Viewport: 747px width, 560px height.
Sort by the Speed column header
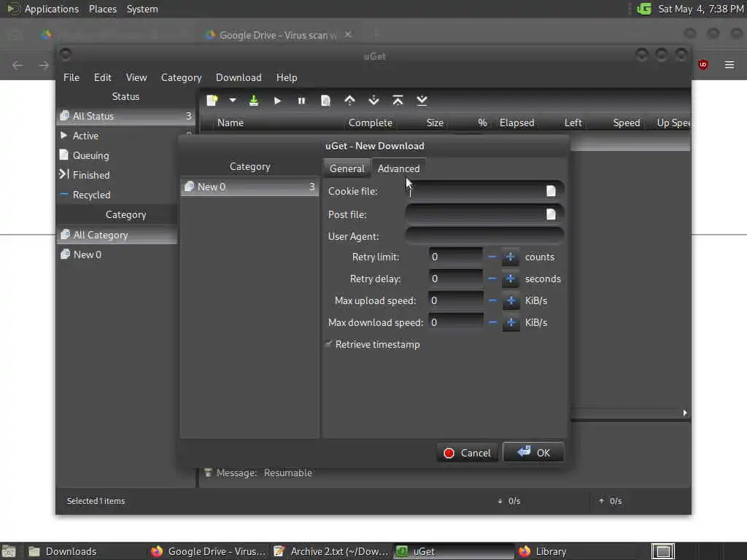626,122
